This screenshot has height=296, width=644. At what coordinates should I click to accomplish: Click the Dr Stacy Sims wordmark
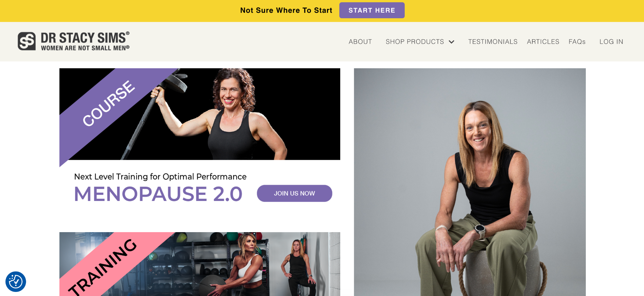click(85, 41)
